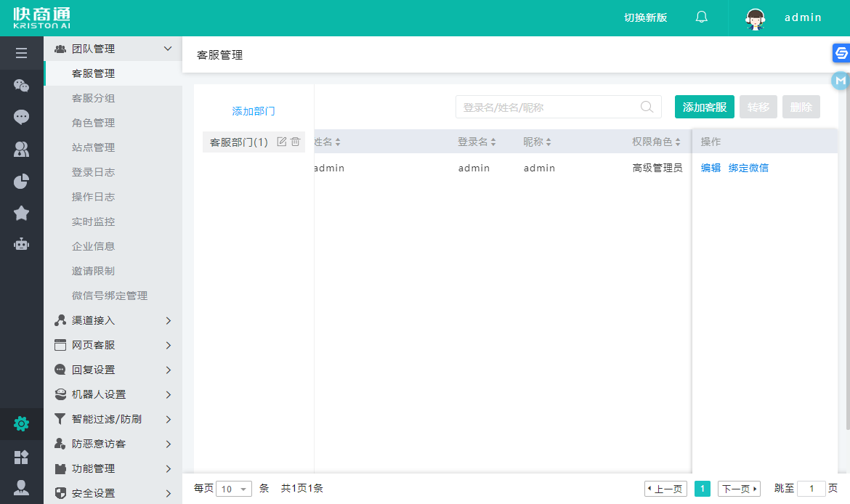Click the 绑定微信 link for admin
Screen dimensions: 850x504
748,168
